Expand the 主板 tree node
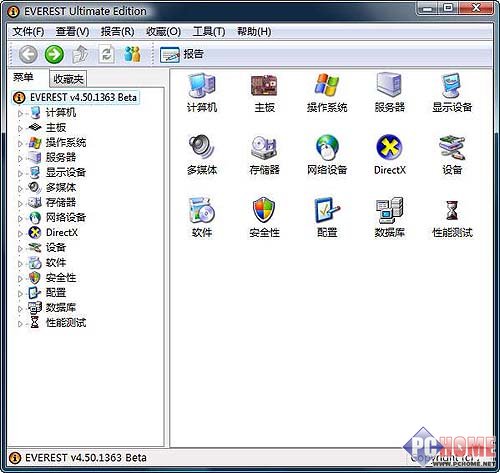 [20, 129]
